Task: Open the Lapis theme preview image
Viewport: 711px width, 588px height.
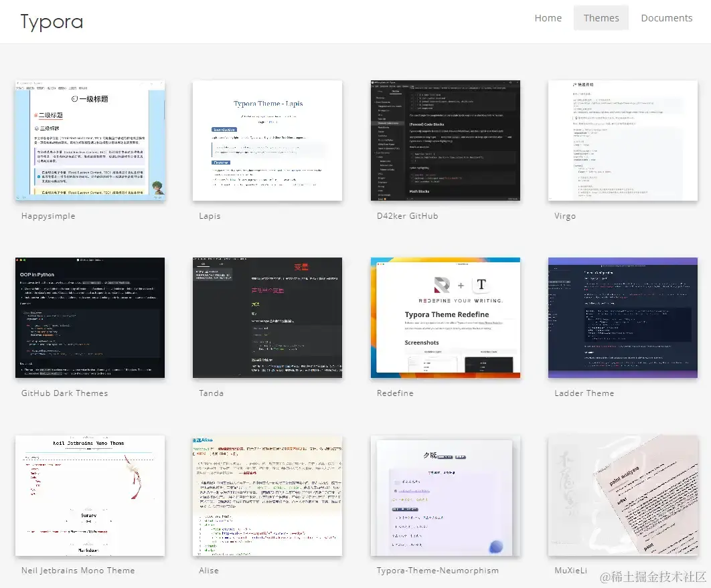Action: pyautogui.click(x=268, y=140)
